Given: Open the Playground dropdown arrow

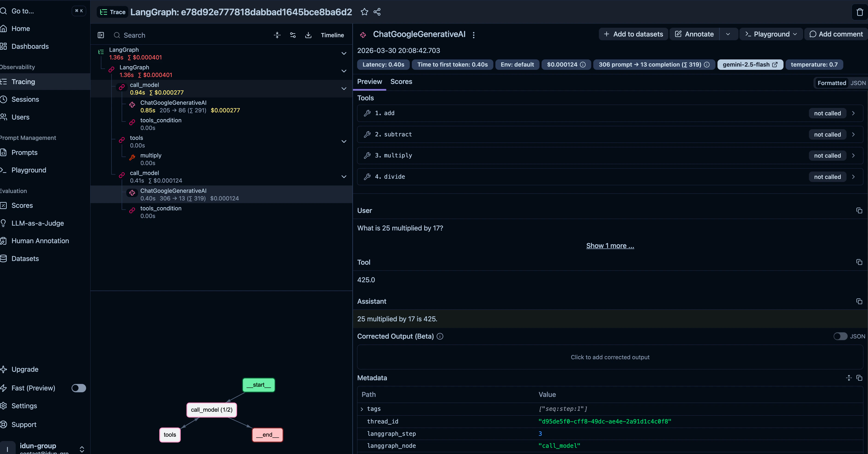Looking at the screenshot, I should [795, 34].
